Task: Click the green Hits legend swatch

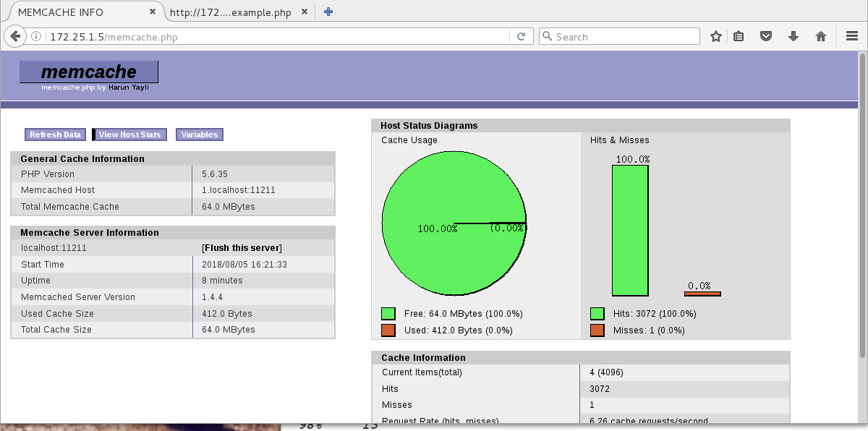Action: coord(597,314)
